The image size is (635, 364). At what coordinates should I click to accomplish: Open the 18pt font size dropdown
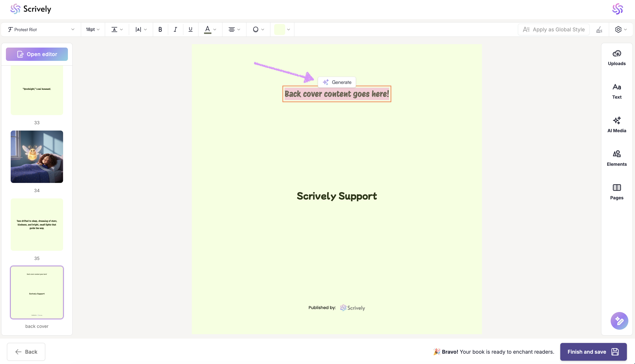tap(93, 30)
